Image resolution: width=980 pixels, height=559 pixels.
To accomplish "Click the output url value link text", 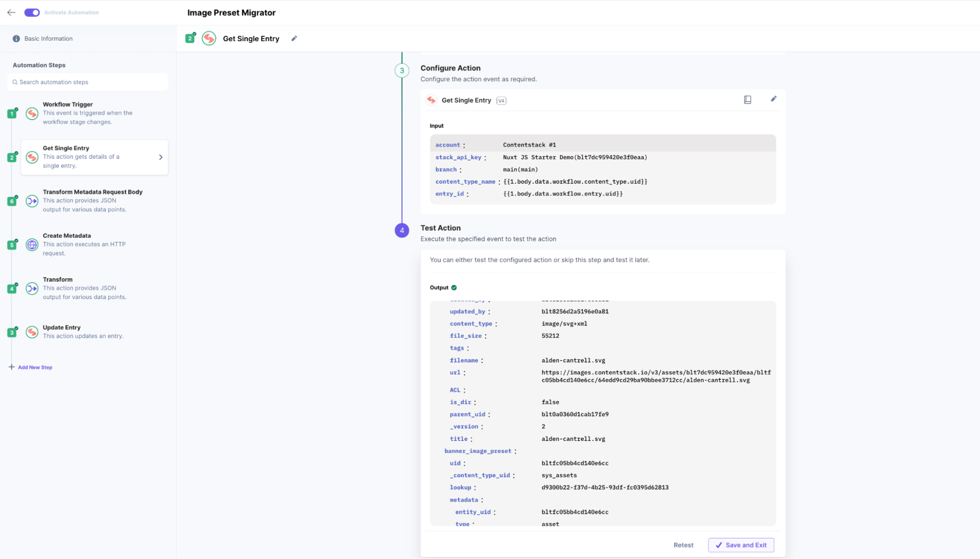I will click(656, 376).
